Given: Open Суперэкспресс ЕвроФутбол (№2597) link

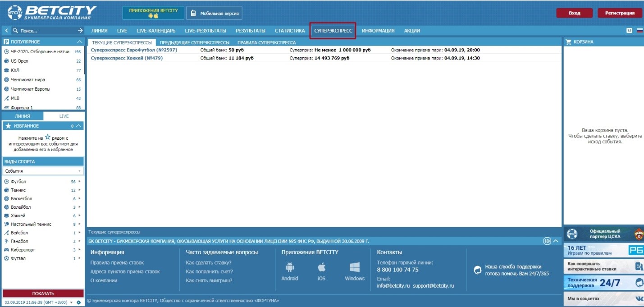Looking at the screenshot, I should [x=134, y=50].
